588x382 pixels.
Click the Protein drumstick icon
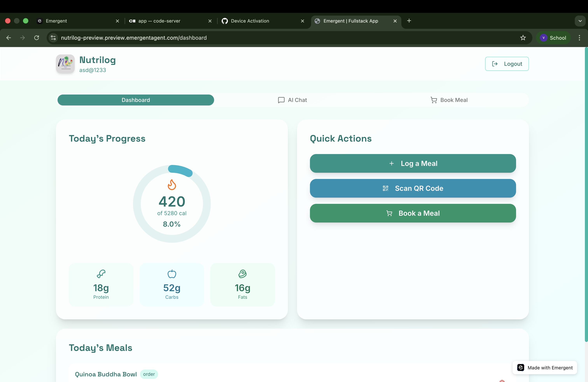(x=101, y=274)
